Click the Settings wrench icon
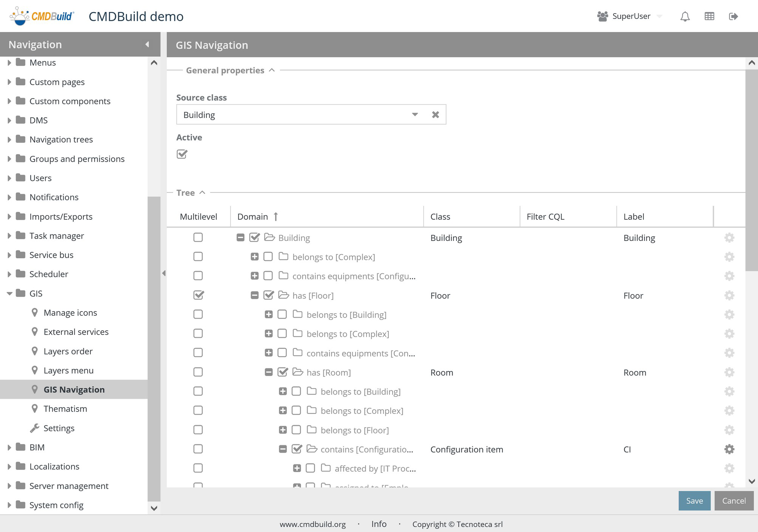 click(x=35, y=428)
